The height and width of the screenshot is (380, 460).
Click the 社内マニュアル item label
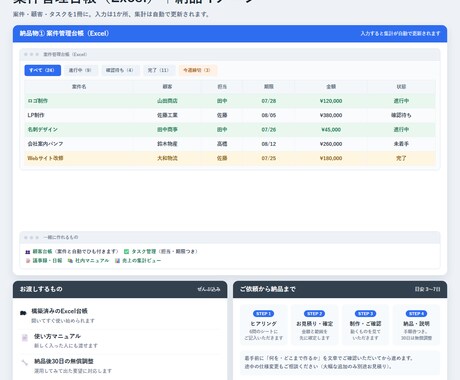pos(92,261)
